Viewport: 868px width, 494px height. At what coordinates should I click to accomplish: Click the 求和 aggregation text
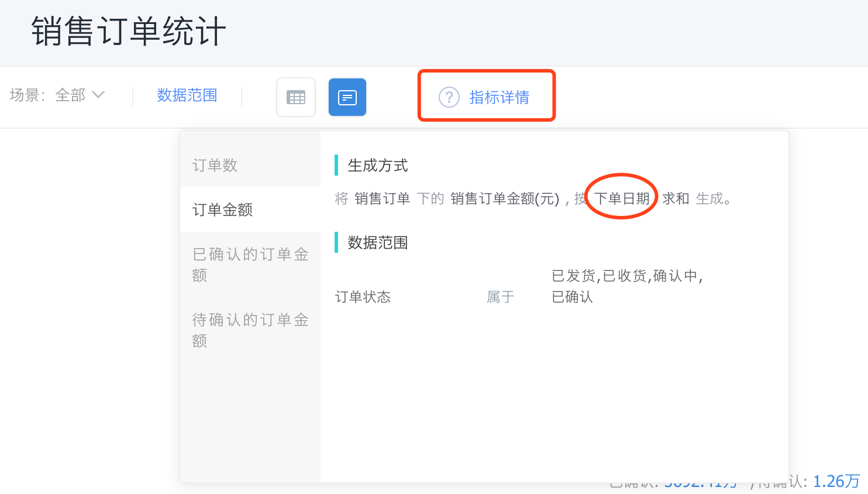tap(676, 199)
